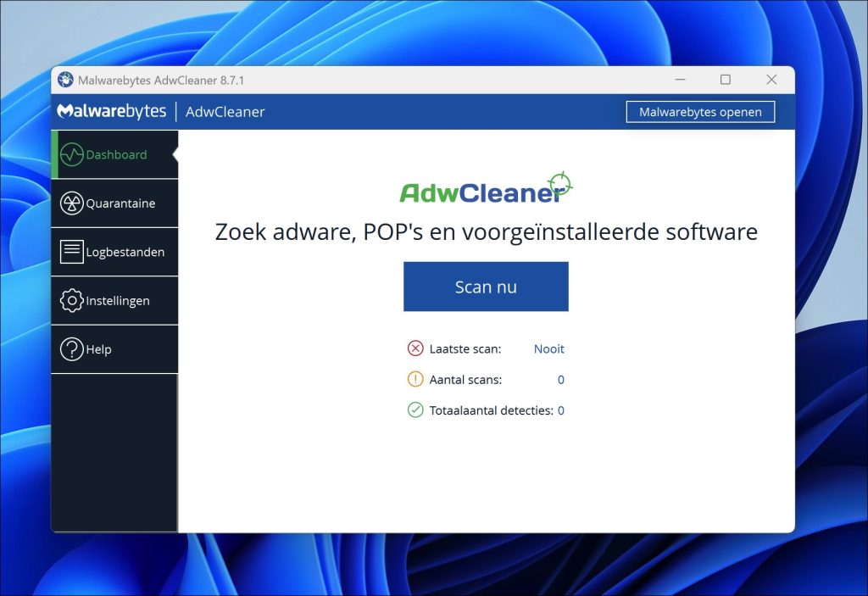Select the Dashboard waveform icon
Image resolution: width=868 pixels, height=596 pixels.
(x=72, y=154)
